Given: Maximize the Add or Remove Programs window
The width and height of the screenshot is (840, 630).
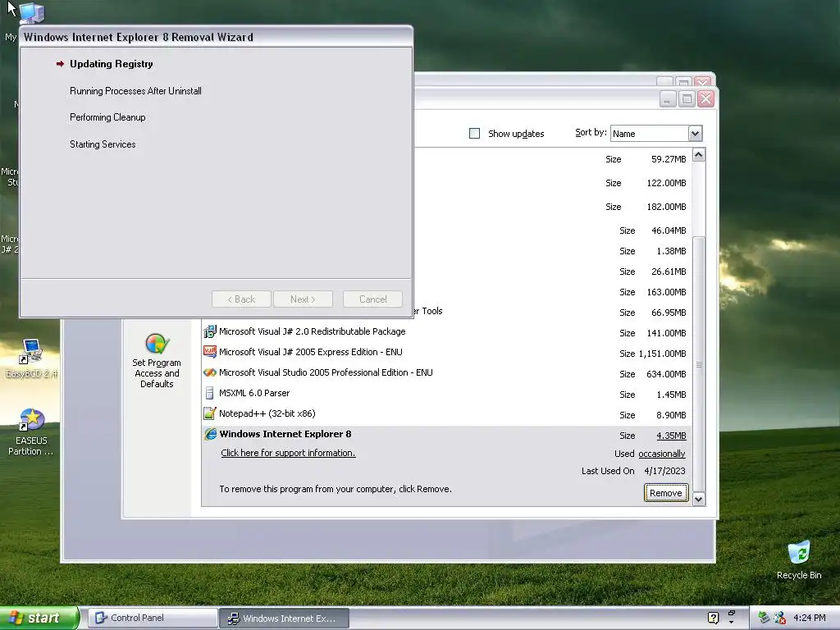Looking at the screenshot, I should click(x=687, y=99).
